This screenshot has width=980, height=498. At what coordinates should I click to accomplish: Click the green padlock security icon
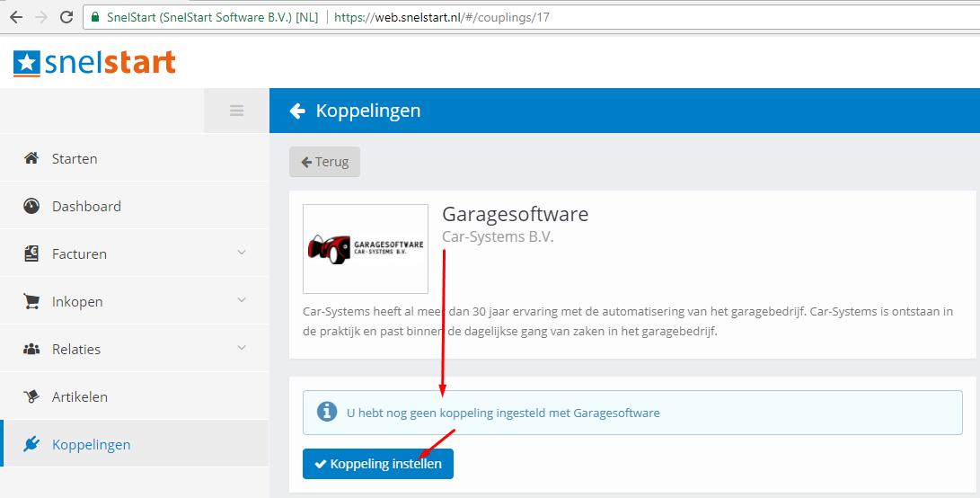click(95, 17)
